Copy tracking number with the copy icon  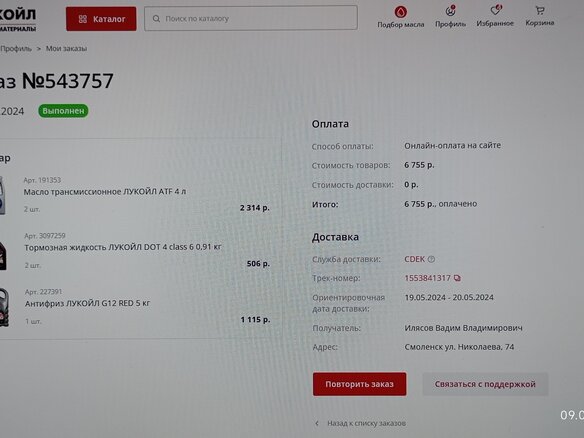click(x=457, y=278)
